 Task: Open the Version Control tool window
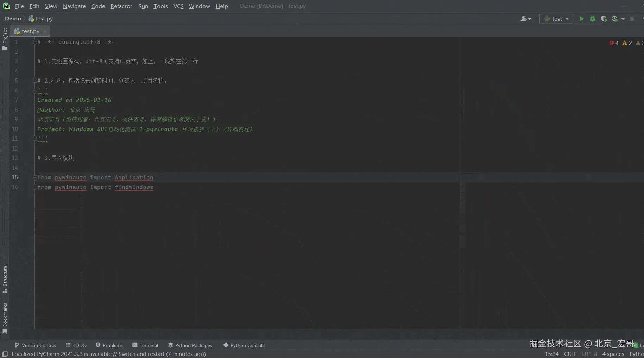click(x=35, y=345)
